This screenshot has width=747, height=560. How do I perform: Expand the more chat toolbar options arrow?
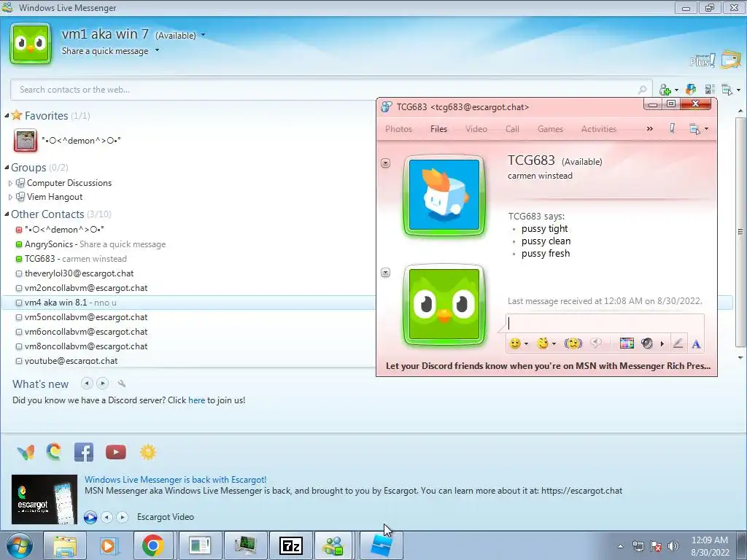click(x=662, y=344)
